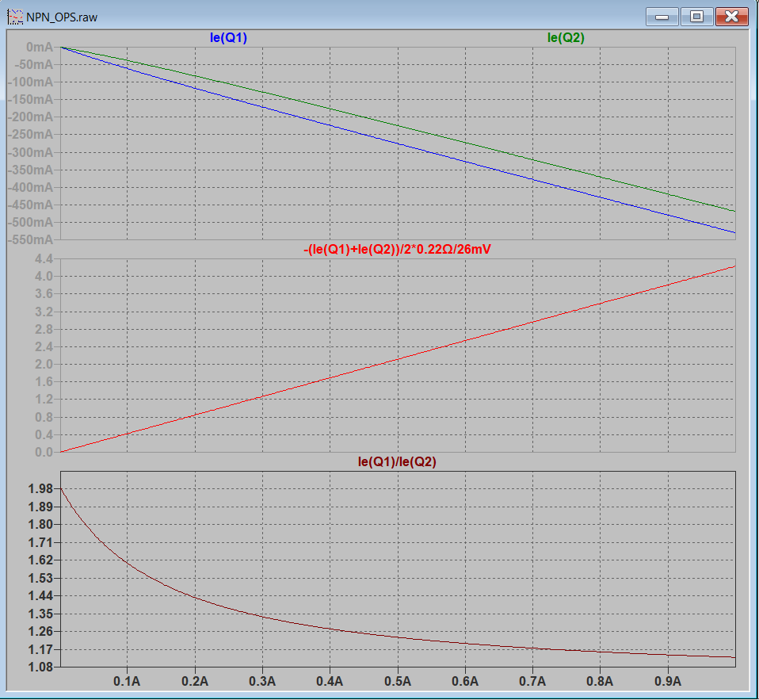Image resolution: width=759 pixels, height=700 pixels.
Task: Minimize the NPN_OPS.raw window
Action: [x=662, y=17]
